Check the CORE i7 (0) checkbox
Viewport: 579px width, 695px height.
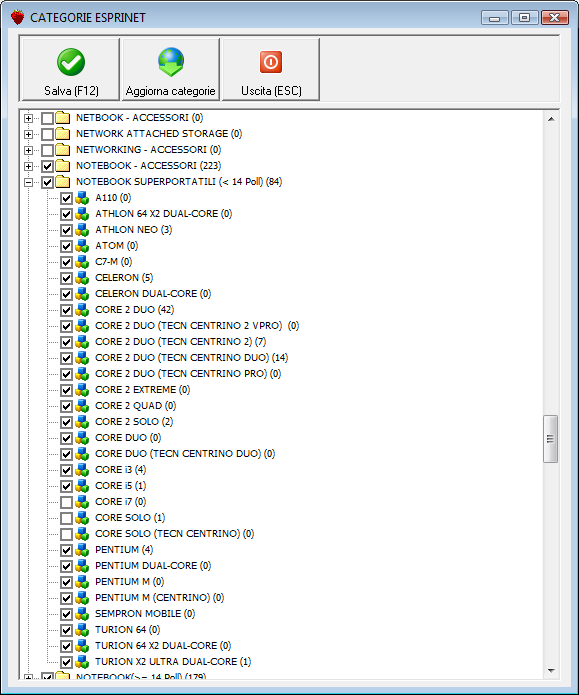click(x=67, y=502)
